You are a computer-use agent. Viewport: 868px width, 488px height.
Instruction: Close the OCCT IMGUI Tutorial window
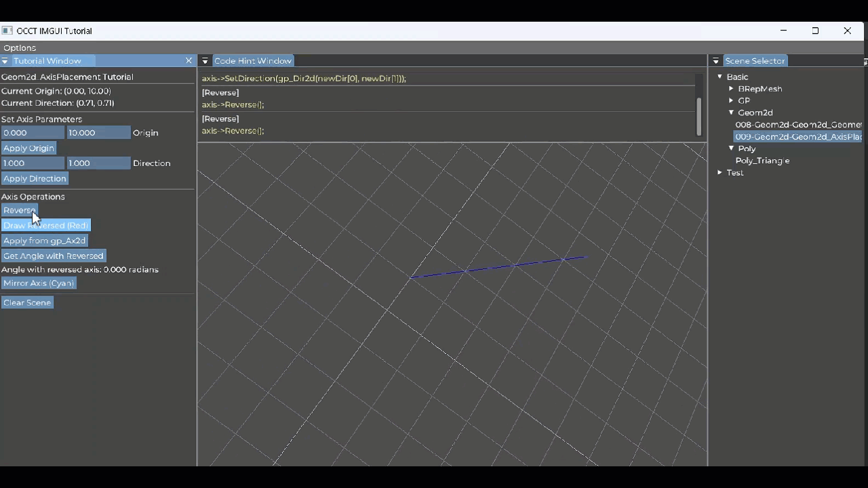point(847,30)
